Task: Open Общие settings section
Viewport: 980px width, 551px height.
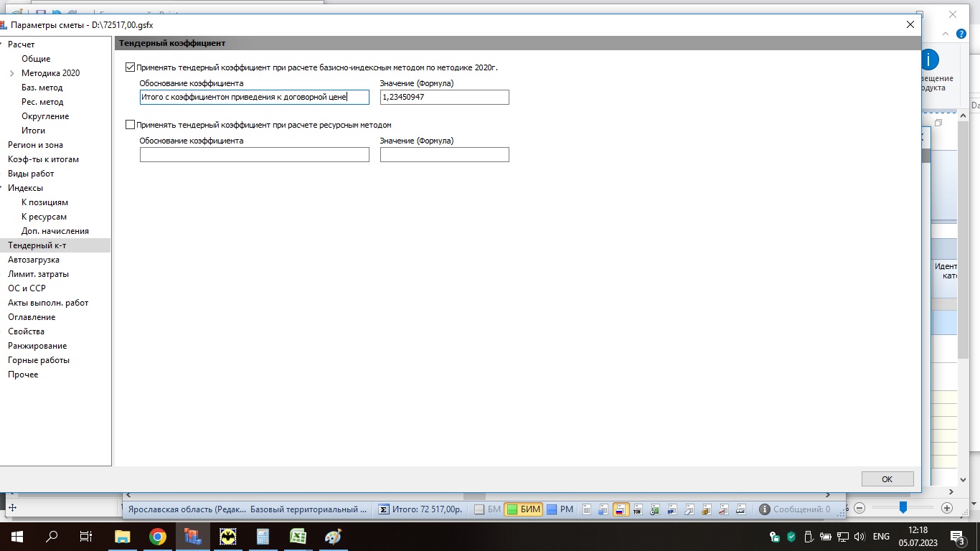Action: (x=36, y=59)
